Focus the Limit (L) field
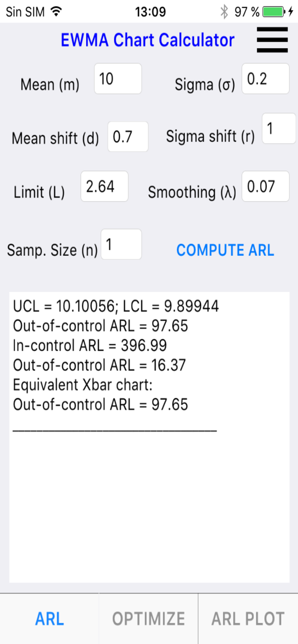 tap(104, 186)
